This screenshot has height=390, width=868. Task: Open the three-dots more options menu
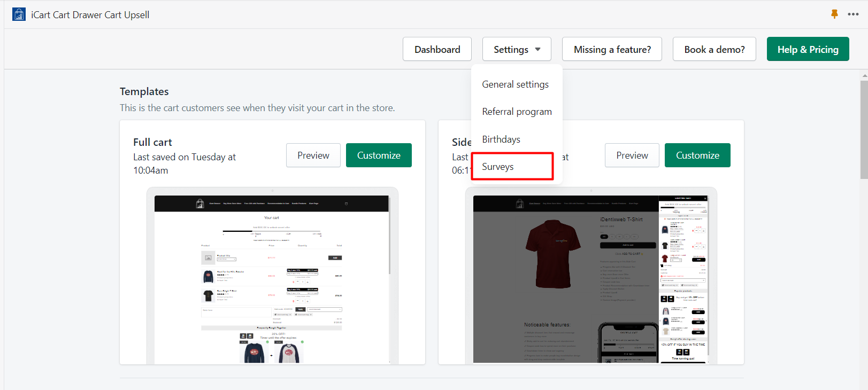853,14
